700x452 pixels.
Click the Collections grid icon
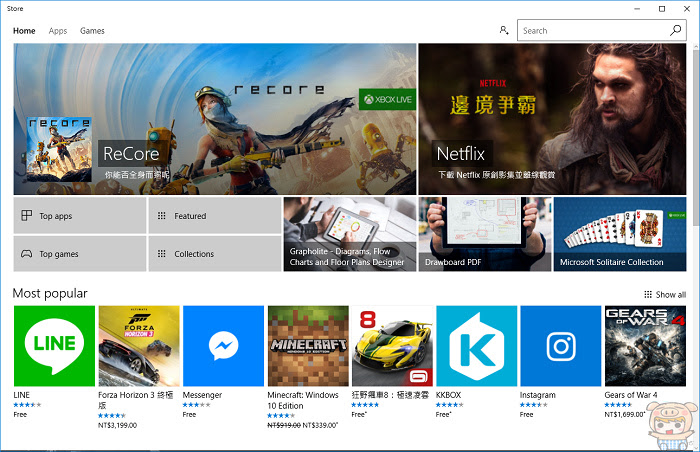click(x=162, y=254)
